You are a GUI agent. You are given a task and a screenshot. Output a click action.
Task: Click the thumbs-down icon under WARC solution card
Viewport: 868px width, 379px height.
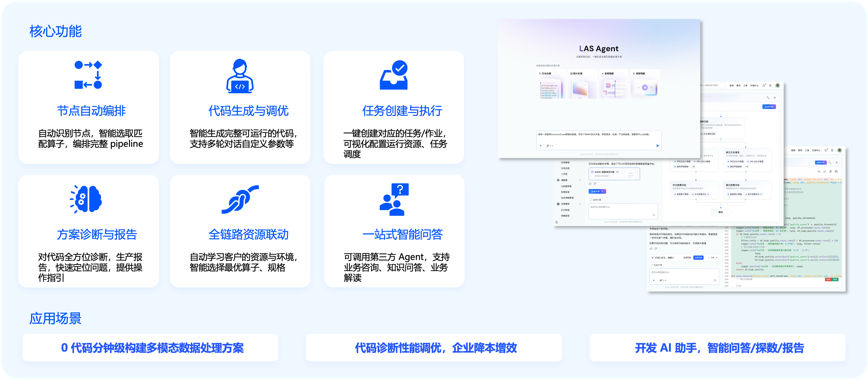coord(595,183)
